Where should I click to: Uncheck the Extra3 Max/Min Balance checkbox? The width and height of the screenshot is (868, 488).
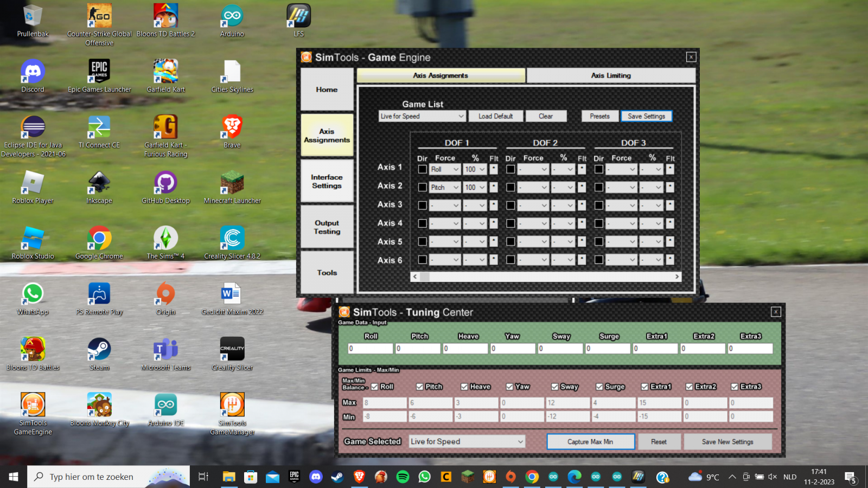735,387
